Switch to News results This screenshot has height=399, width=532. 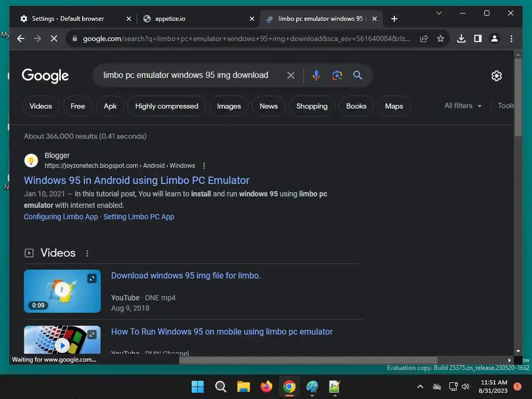point(269,106)
